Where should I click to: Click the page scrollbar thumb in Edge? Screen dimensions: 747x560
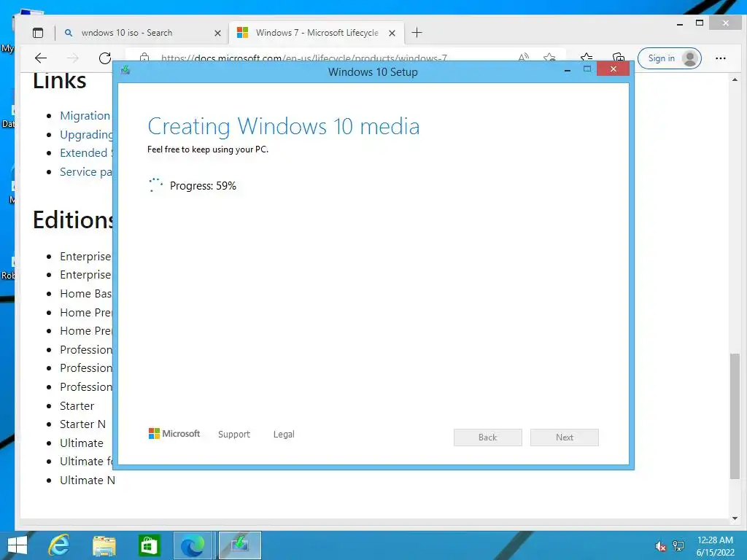tap(735, 416)
